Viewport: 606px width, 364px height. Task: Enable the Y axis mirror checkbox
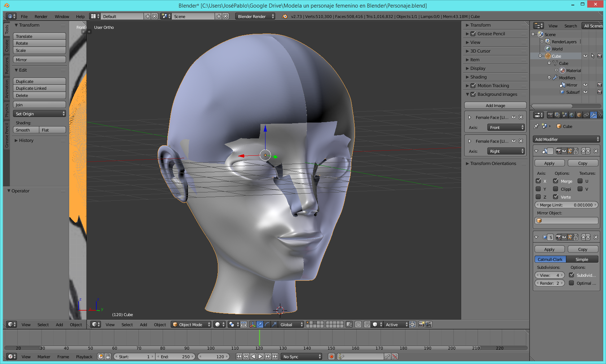point(538,189)
